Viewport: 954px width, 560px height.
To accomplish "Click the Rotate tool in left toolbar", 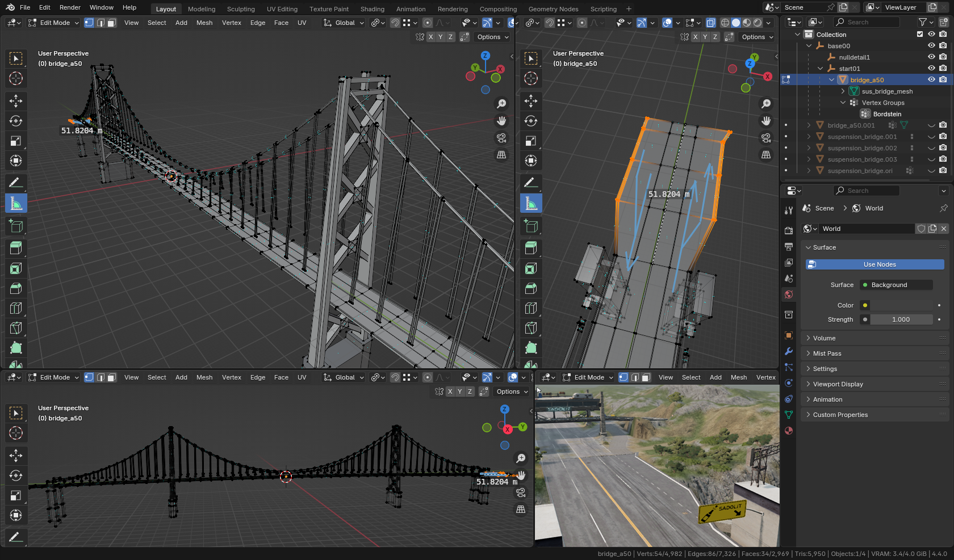I will click(16, 121).
